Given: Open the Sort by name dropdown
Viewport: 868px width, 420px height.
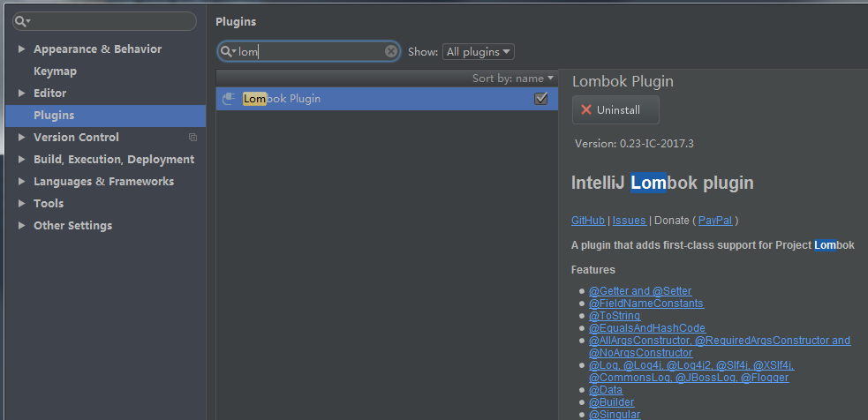Looking at the screenshot, I should [x=513, y=79].
